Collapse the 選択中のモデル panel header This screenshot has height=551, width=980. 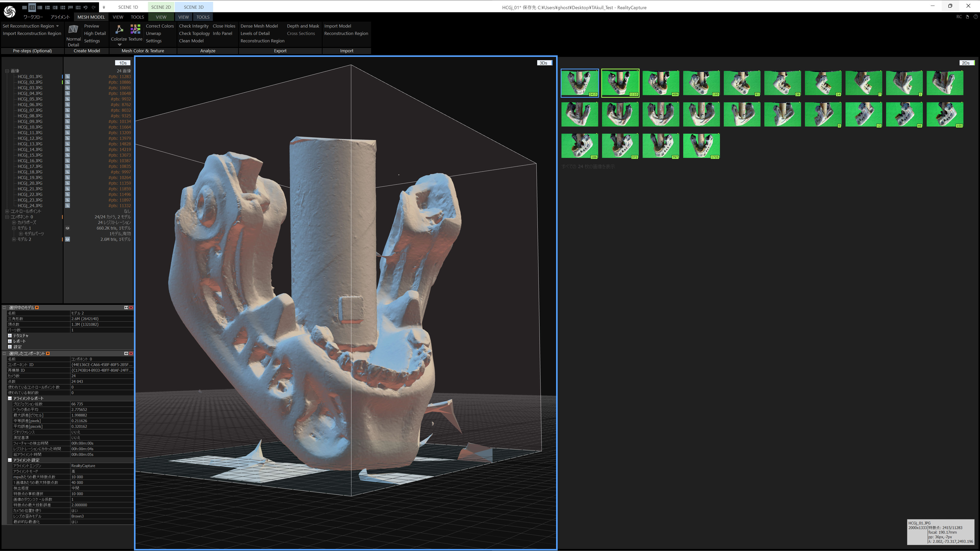click(5, 308)
